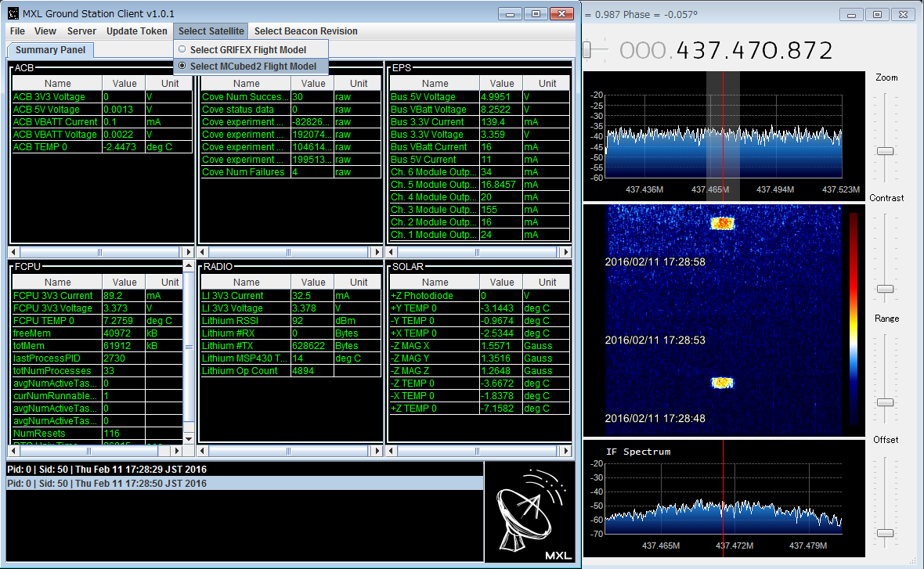Select the ACB 3V3 Voltage row
This screenshot has width=924, height=569.
[102, 97]
